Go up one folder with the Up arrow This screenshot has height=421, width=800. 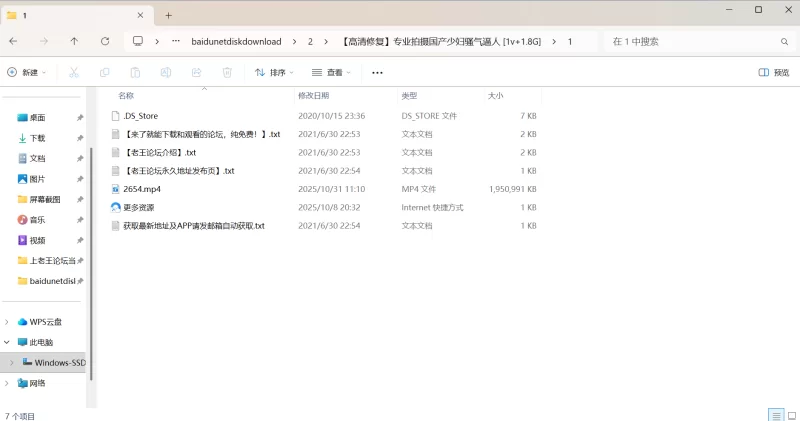(x=74, y=41)
